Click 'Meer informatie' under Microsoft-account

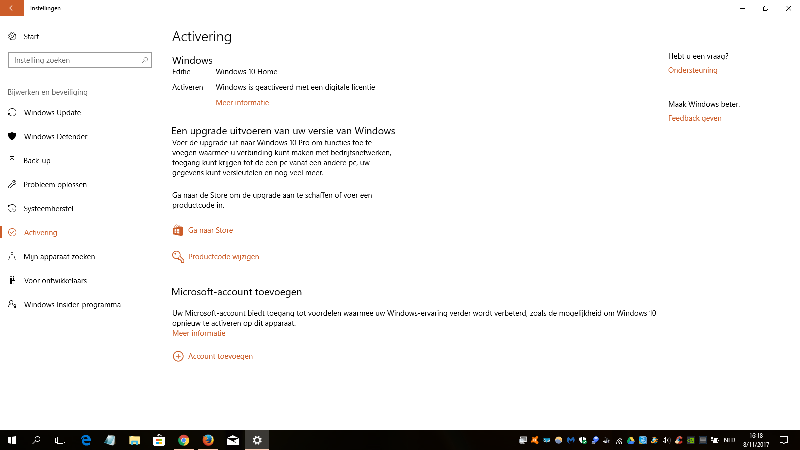coord(198,333)
